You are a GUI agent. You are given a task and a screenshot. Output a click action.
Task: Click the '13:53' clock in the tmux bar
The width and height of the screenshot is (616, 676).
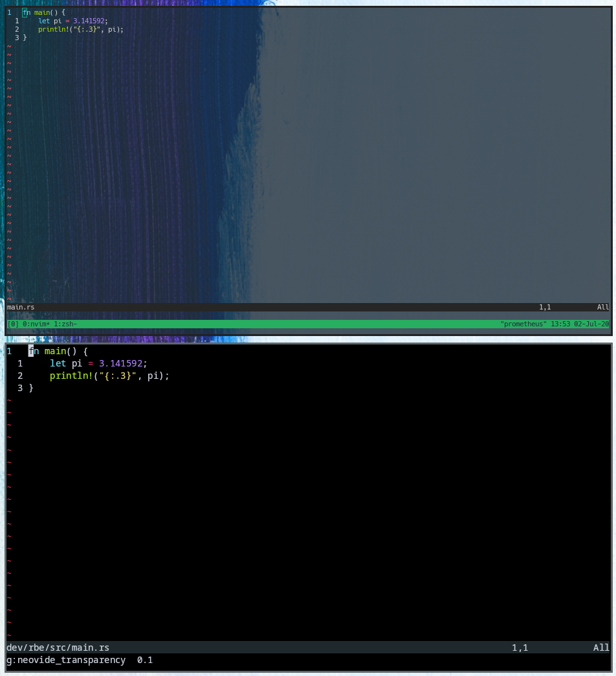(x=560, y=324)
